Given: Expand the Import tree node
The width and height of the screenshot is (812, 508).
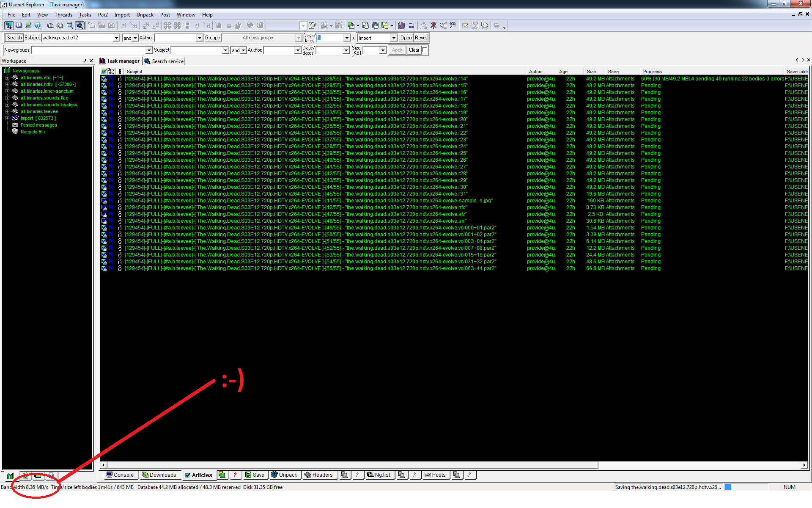Looking at the screenshot, I should tap(7, 119).
